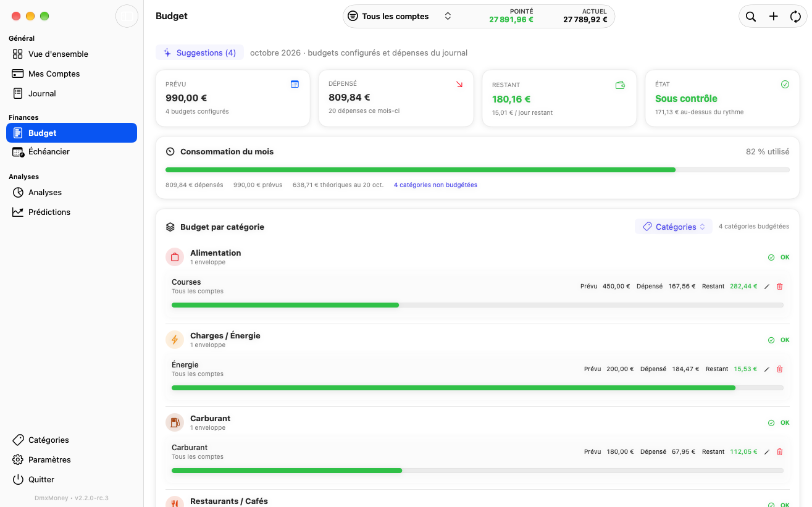Viewport: 812px width, 507px height.
Task: Click the checkmark icon in État card
Action: [785, 84]
